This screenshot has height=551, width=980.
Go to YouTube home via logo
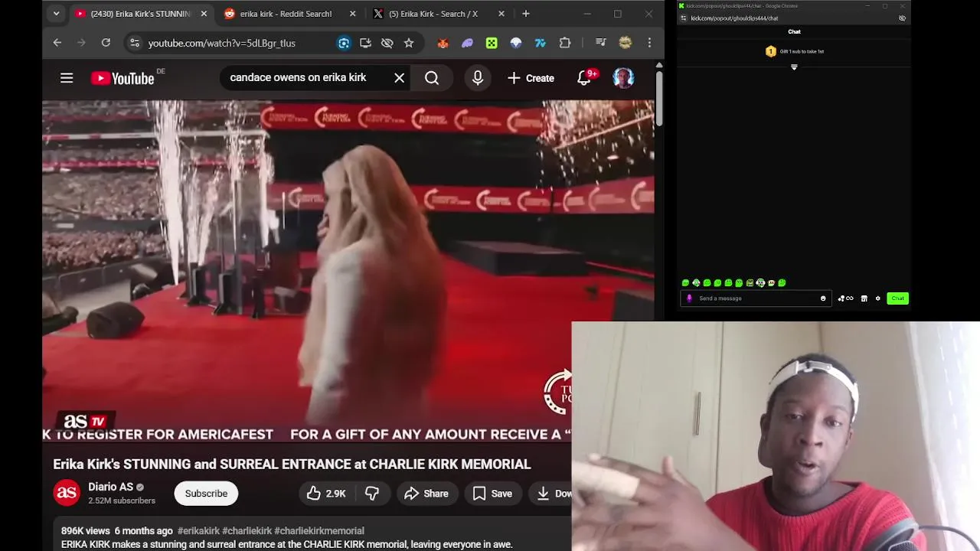point(122,78)
